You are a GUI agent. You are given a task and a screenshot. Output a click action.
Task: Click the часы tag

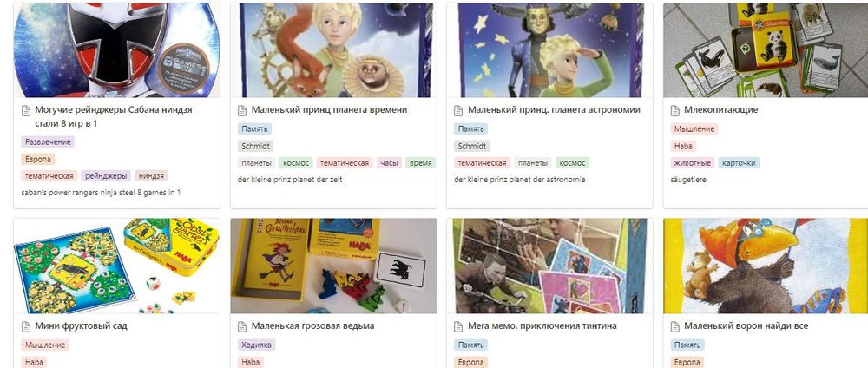(389, 162)
